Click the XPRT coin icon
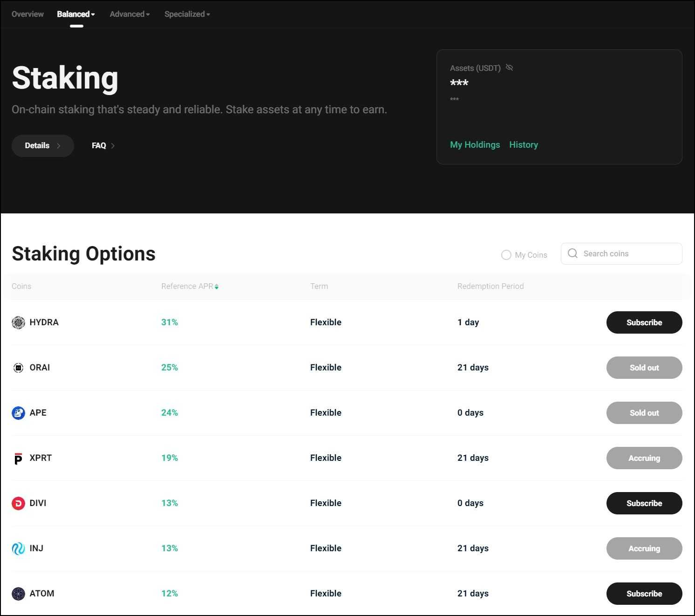 [x=18, y=458]
